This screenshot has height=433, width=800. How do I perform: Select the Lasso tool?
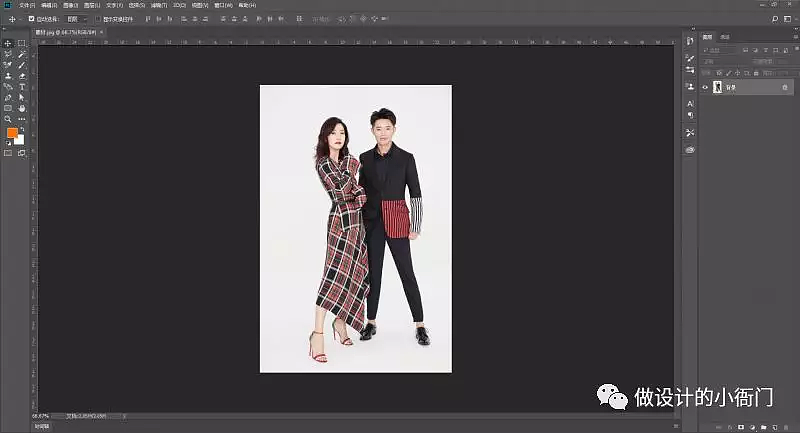click(x=8, y=54)
